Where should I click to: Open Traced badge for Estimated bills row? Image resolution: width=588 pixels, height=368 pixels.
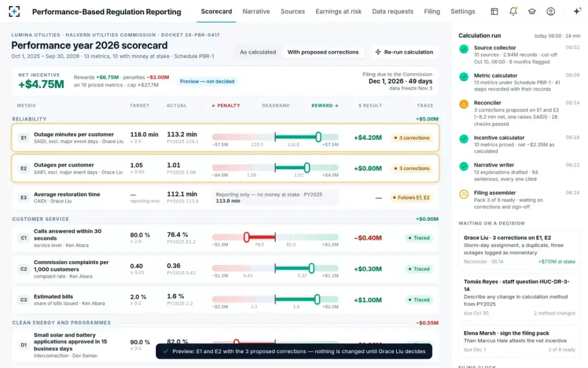point(418,299)
